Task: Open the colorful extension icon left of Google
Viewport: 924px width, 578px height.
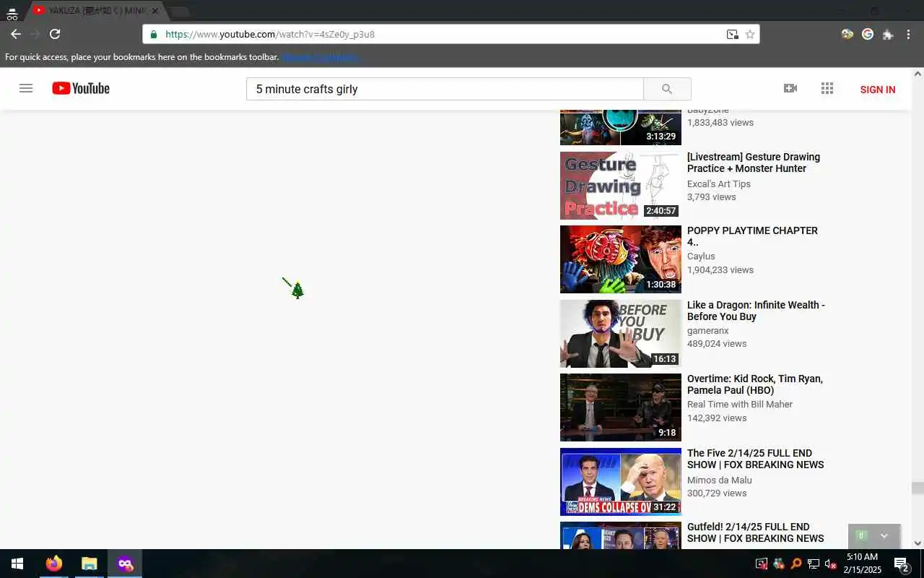Action: point(847,34)
